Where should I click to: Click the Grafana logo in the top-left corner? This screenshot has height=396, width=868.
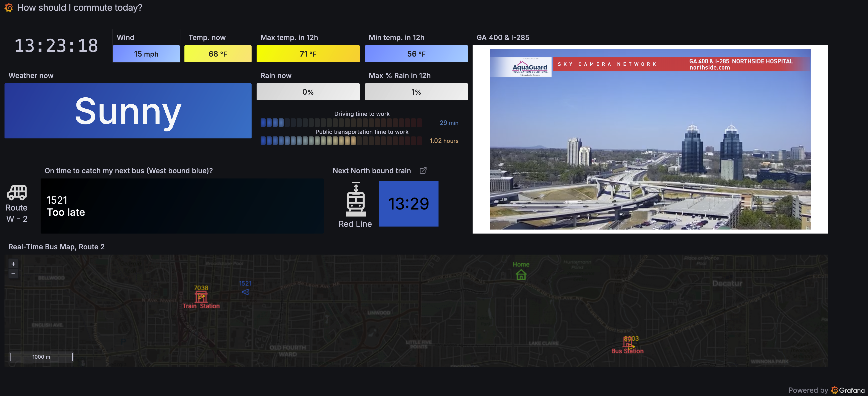pyautogui.click(x=9, y=8)
